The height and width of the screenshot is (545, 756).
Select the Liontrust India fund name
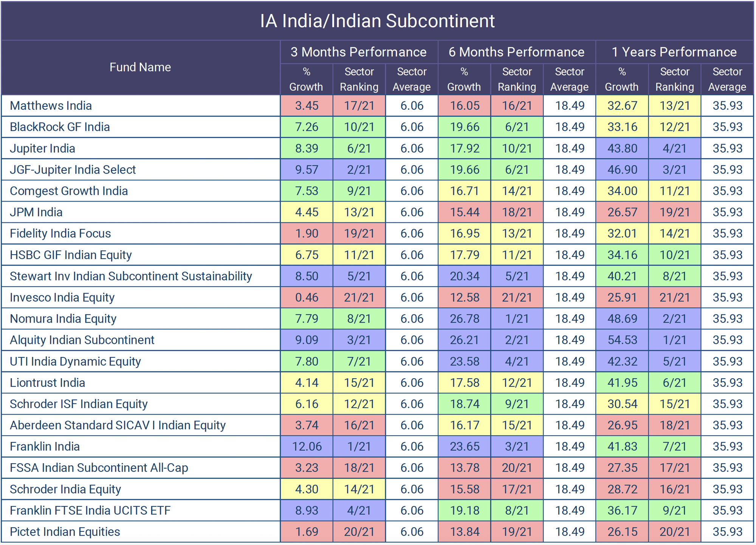pos(47,383)
